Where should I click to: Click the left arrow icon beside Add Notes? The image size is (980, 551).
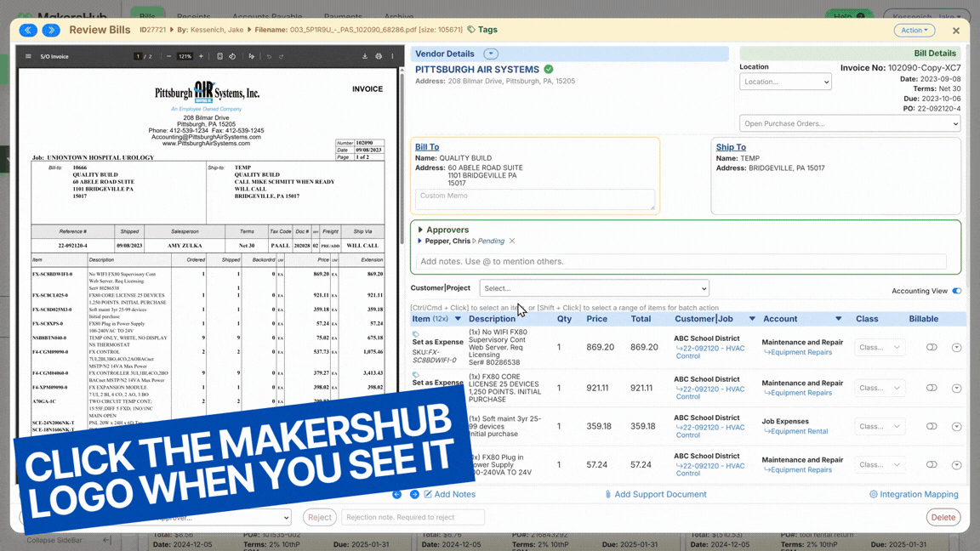pos(397,494)
